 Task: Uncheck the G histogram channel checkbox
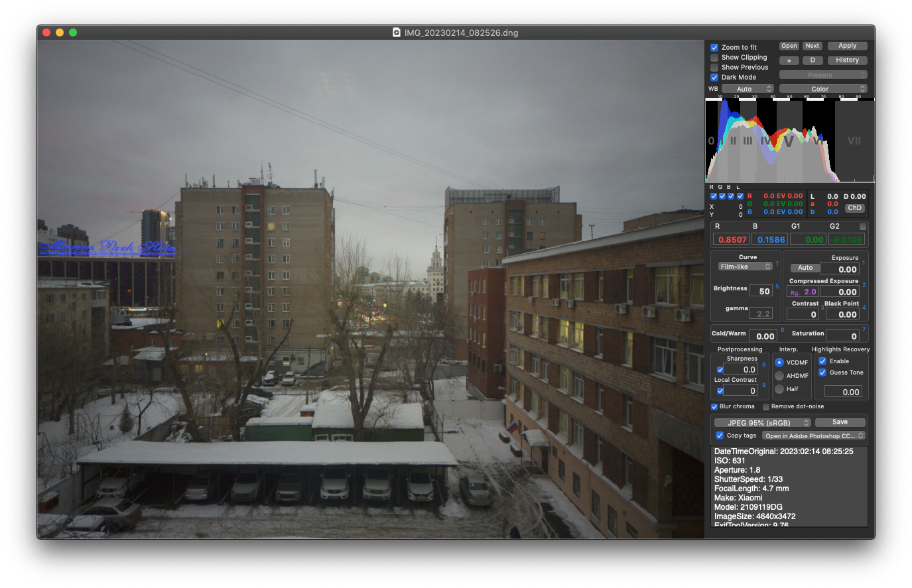(722, 196)
